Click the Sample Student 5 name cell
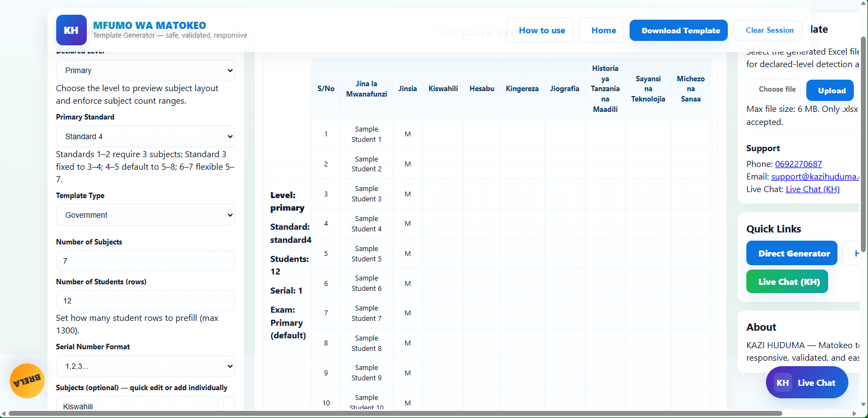This screenshot has height=418, width=868. pyautogui.click(x=367, y=254)
